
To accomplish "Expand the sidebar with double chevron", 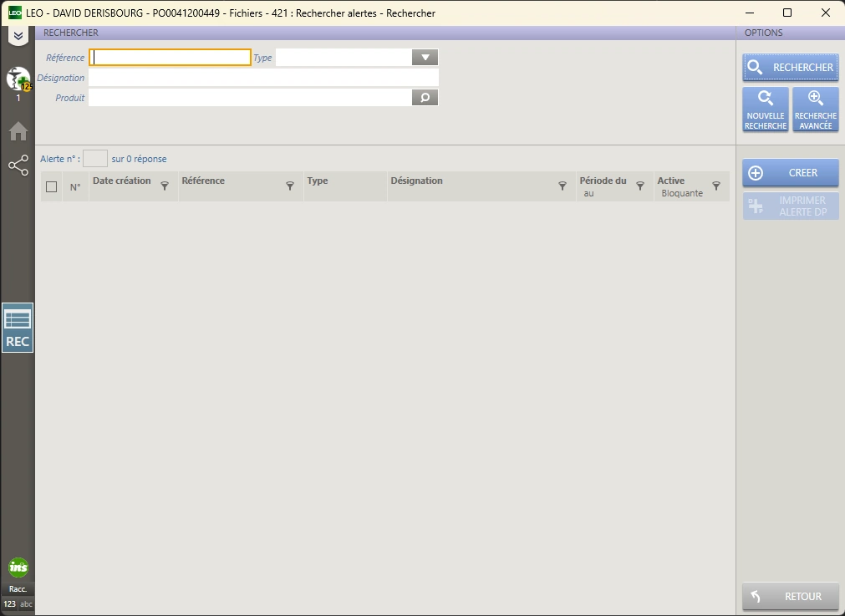I will pyautogui.click(x=18, y=36).
